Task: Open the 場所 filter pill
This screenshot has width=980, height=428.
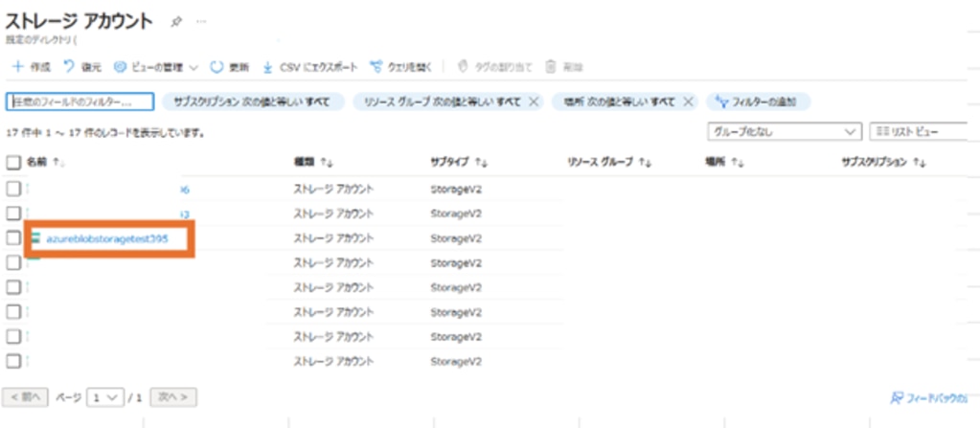Action: coord(618,101)
